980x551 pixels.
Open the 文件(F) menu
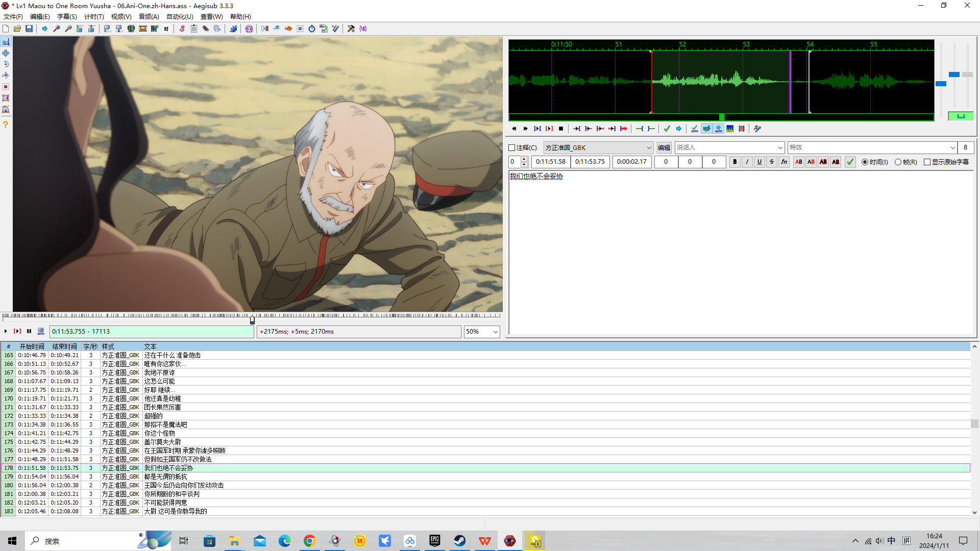[x=13, y=17]
